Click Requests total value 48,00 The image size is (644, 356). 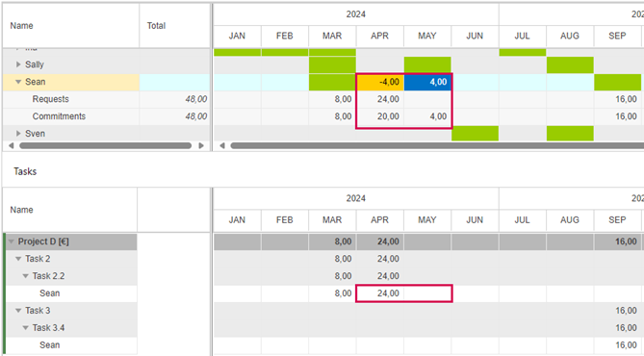(196, 99)
